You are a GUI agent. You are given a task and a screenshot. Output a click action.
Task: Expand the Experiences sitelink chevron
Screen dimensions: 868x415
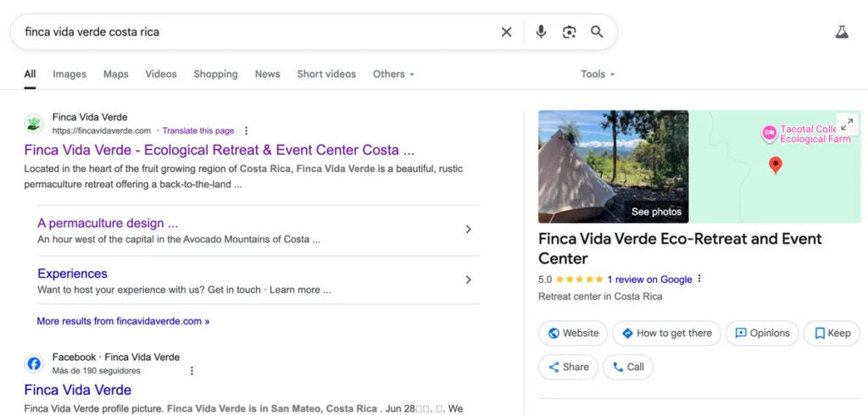(x=468, y=279)
